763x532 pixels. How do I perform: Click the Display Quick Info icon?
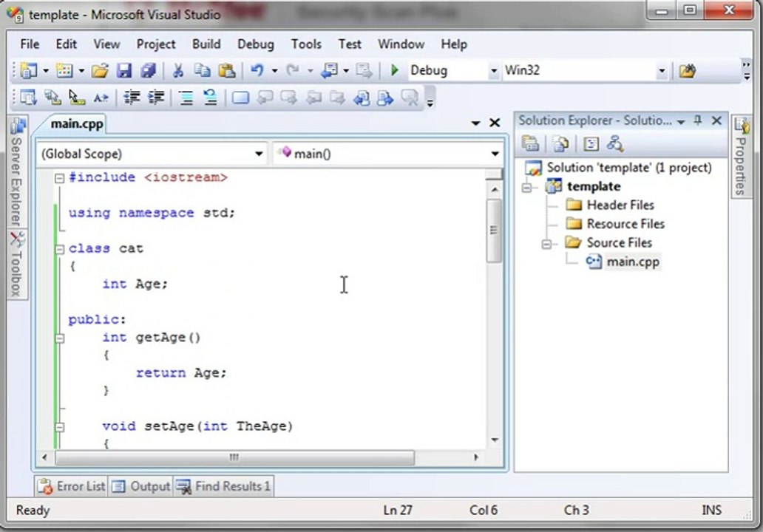click(76, 98)
